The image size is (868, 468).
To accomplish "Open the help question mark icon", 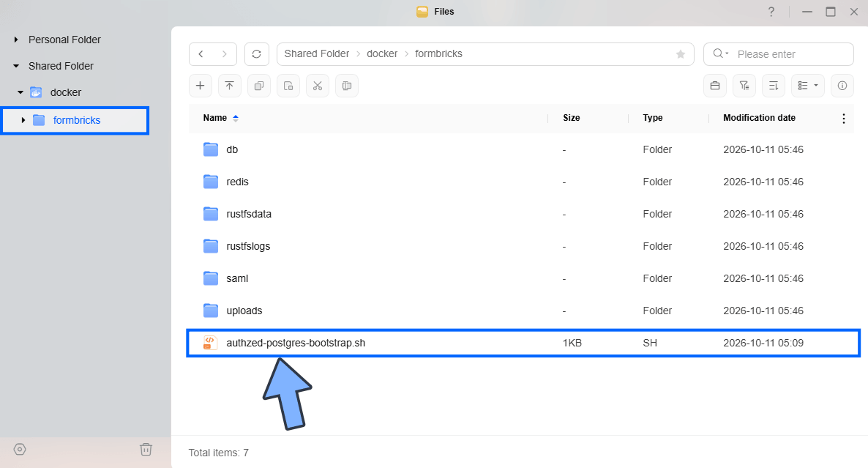I will tap(771, 12).
